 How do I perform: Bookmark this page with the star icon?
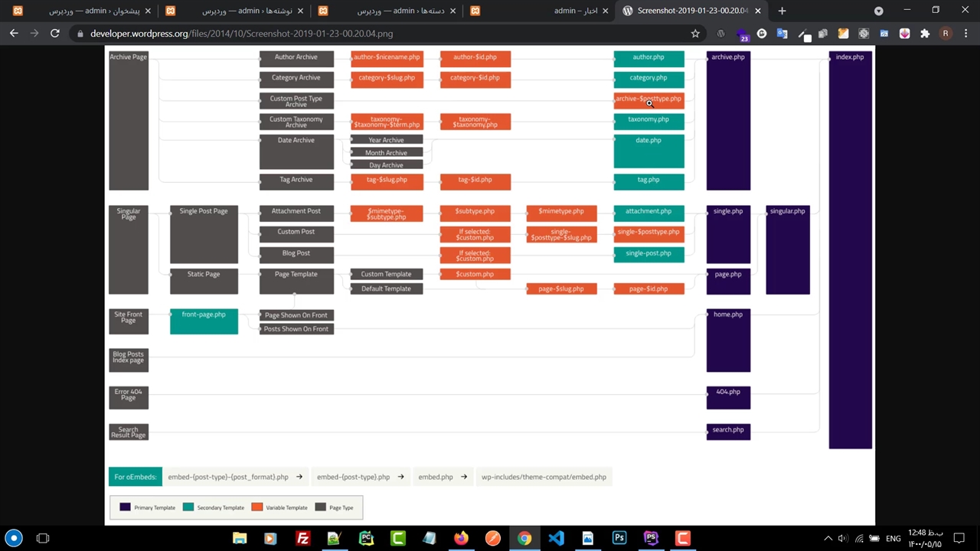[x=695, y=34]
